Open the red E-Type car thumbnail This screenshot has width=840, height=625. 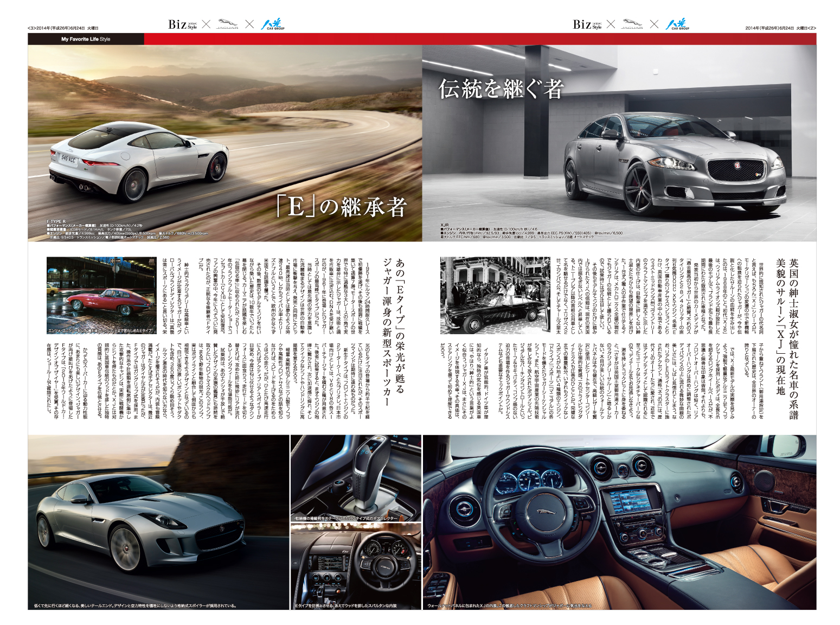coord(93,295)
